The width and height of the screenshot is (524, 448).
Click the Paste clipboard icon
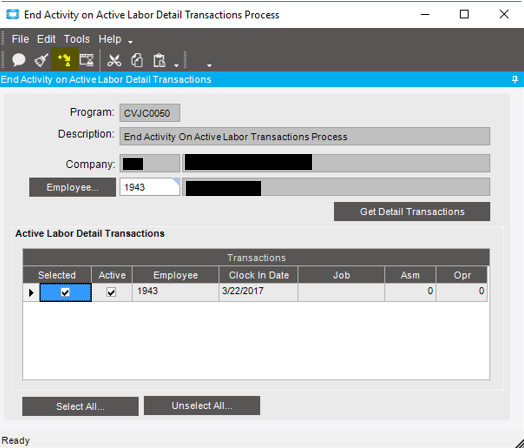159,60
